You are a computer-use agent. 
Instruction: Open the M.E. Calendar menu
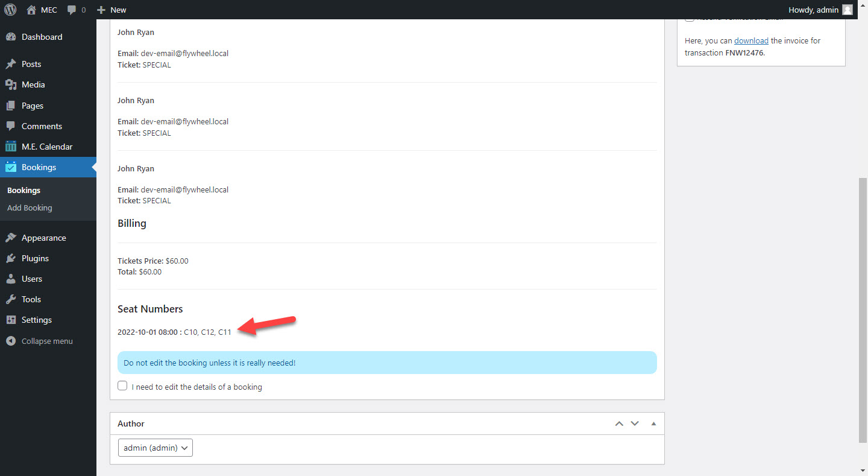[x=46, y=147]
